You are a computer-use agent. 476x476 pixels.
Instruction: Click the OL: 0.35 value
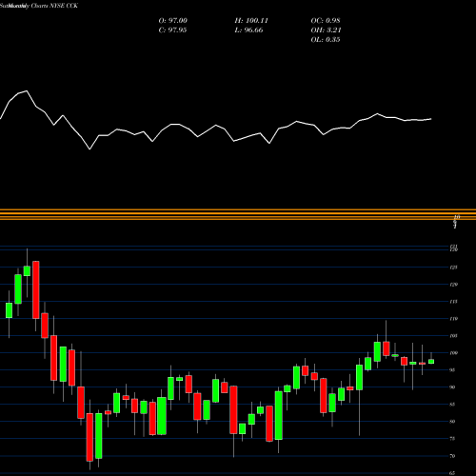(326, 40)
